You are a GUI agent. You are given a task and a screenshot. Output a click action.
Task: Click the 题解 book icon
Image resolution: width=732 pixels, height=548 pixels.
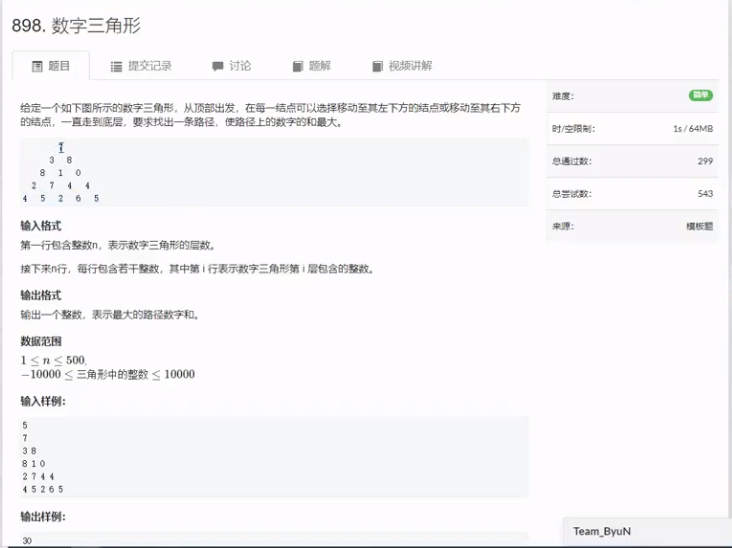click(298, 66)
